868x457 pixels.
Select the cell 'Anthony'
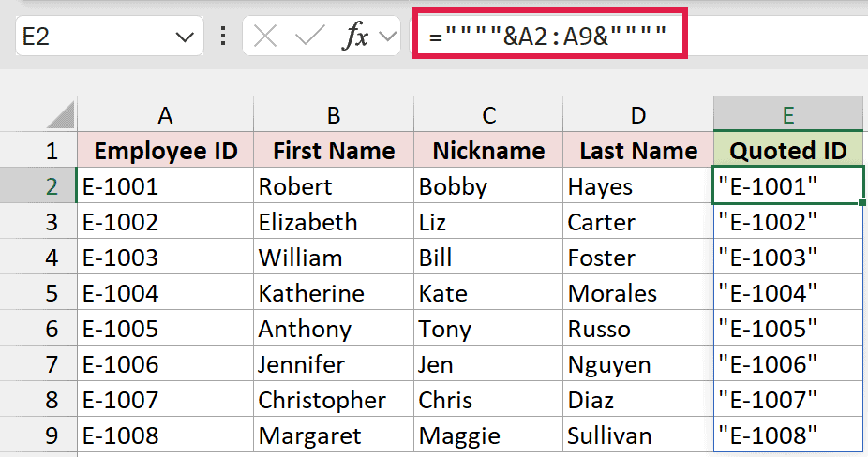point(334,328)
